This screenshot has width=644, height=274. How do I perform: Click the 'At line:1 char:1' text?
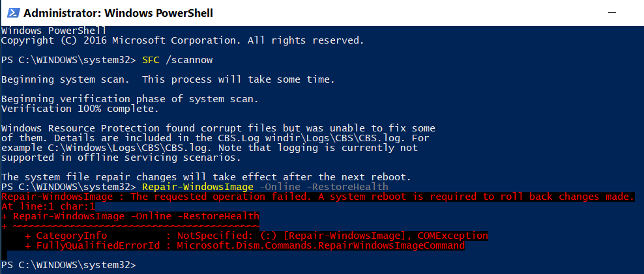[48, 207]
